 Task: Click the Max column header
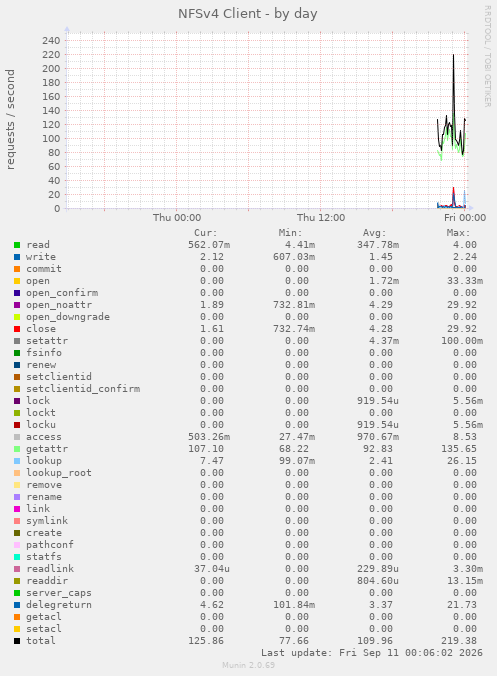pyautogui.click(x=458, y=233)
